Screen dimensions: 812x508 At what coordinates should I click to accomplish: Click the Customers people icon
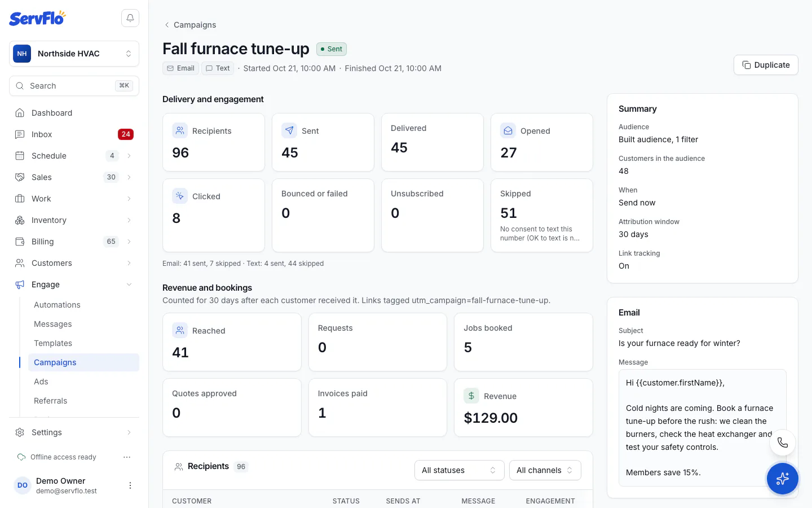(x=20, y=263)
